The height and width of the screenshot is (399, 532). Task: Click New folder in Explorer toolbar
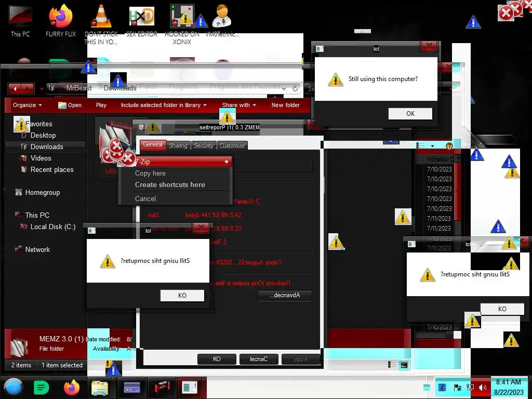(286, 105)
